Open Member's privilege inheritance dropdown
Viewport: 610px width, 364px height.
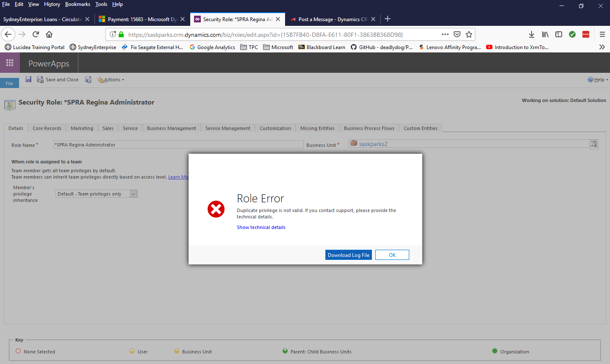pos(97,194)
